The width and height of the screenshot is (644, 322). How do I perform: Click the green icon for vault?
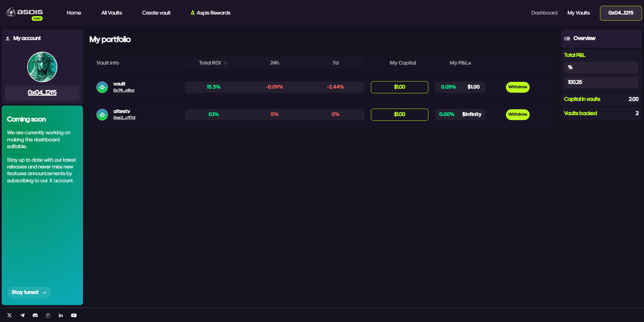[x=102, y=87]
